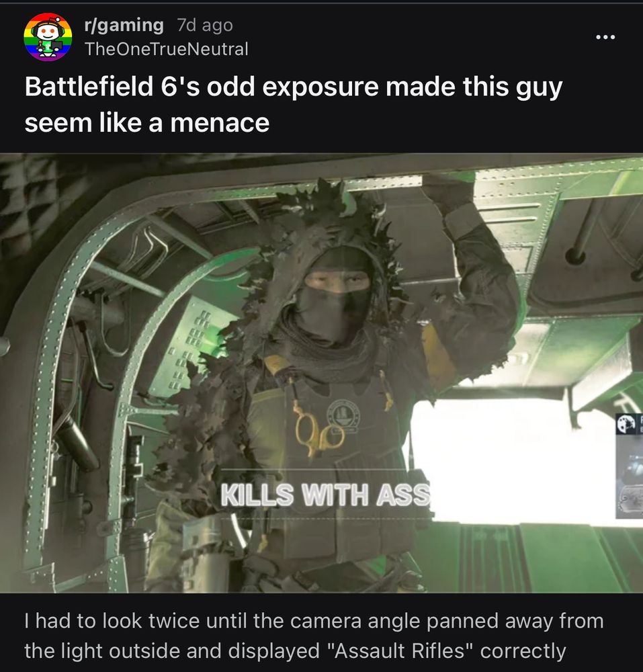Image resolution: width=643 pixels, height=672 pixels.
Task: Tap the circular emblem patch on the soldier's vest
Action: (x=343, y=416)
